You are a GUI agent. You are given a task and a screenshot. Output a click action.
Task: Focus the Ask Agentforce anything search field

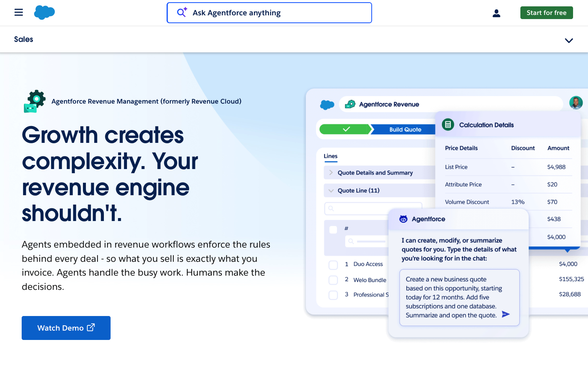coord(269,13)
